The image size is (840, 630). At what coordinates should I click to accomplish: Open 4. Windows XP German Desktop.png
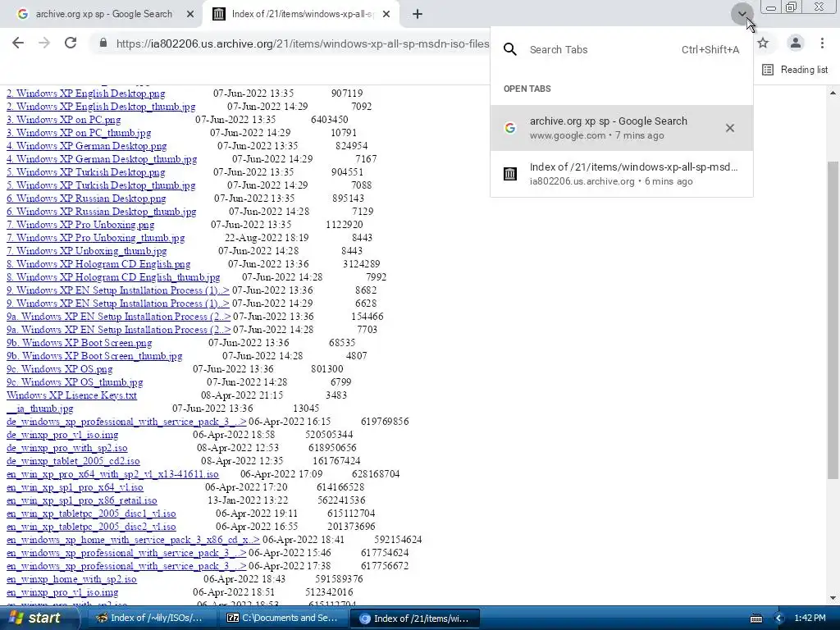86,146
